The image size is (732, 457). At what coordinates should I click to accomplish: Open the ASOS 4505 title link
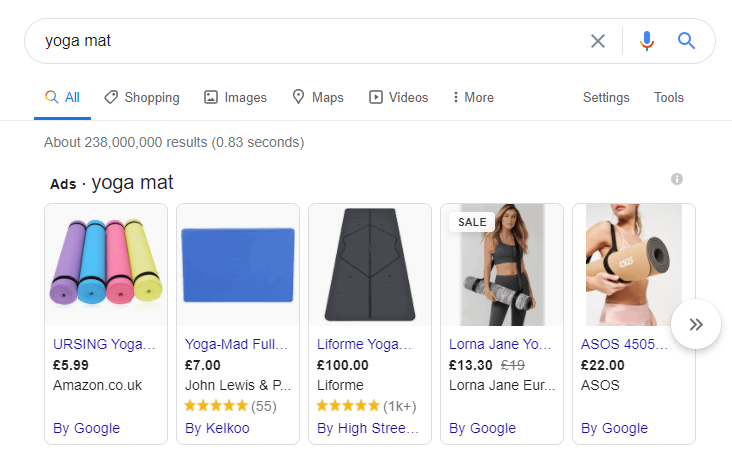[x=624, y=344]
